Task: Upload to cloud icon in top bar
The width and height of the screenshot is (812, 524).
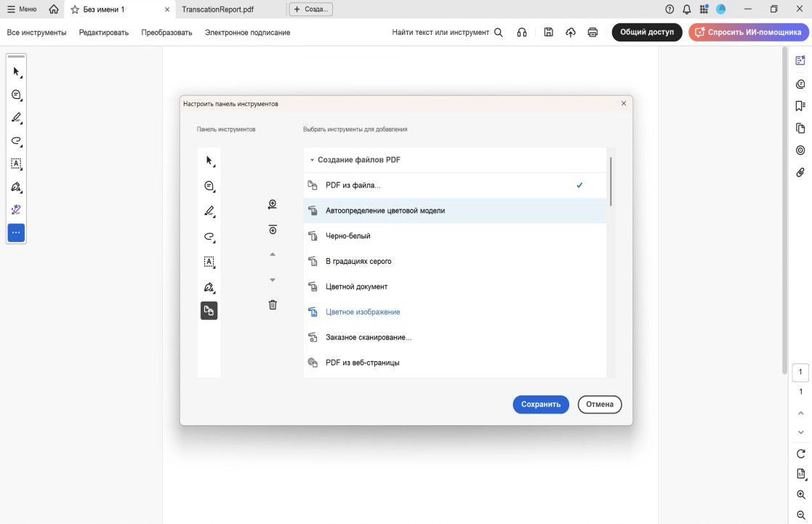Action: tap(570, 32)
